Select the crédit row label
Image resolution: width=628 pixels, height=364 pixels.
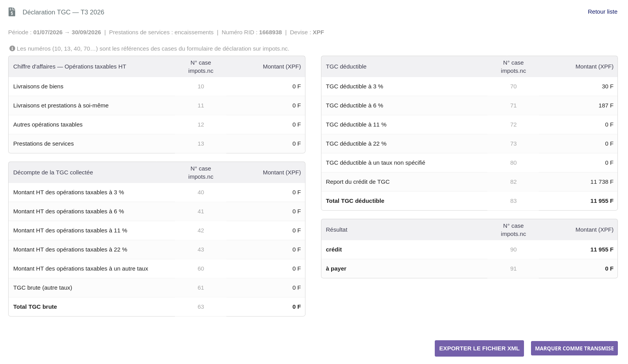click(x=334, y=250)
